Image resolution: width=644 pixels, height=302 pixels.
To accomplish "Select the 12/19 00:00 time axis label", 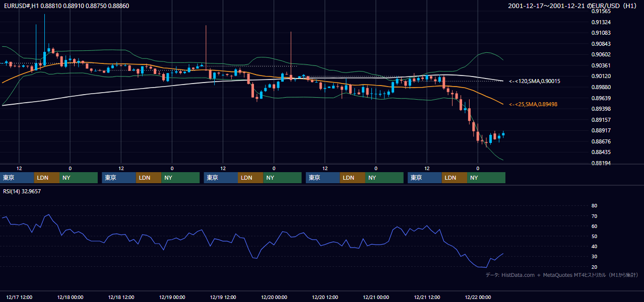I will coord(172,297).
